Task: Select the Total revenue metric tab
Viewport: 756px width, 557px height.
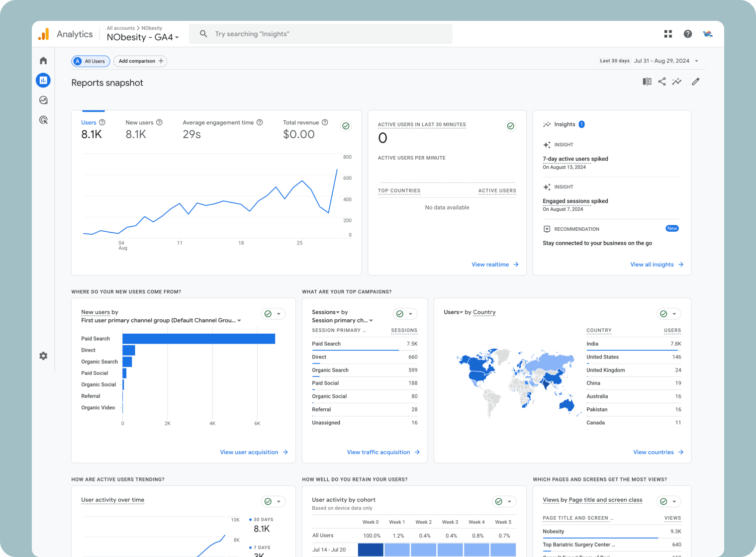Action: click(x=305, y=129)
